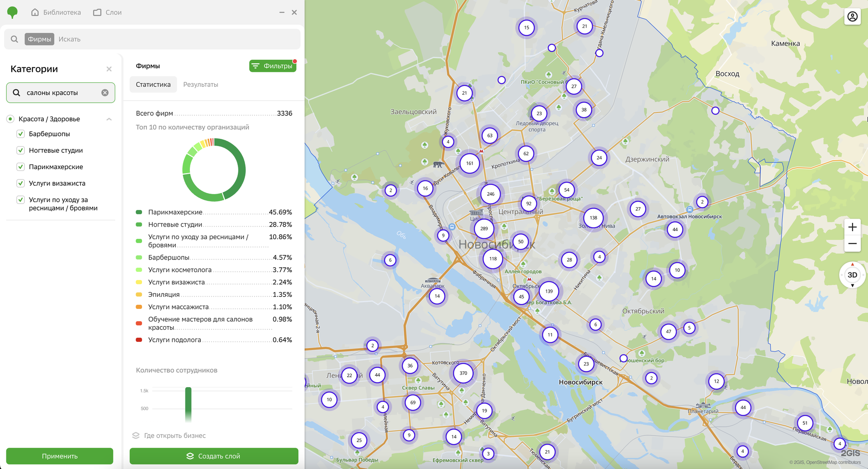
Task: Zoom in the map with plus button
Action: tap(852, 227)
